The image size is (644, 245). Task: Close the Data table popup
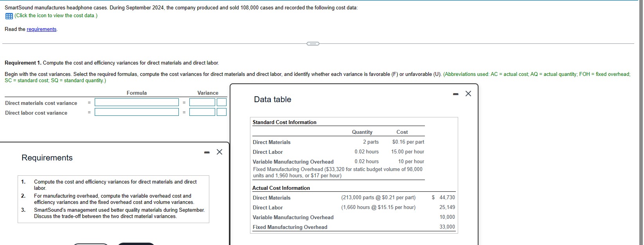(468, 94)
